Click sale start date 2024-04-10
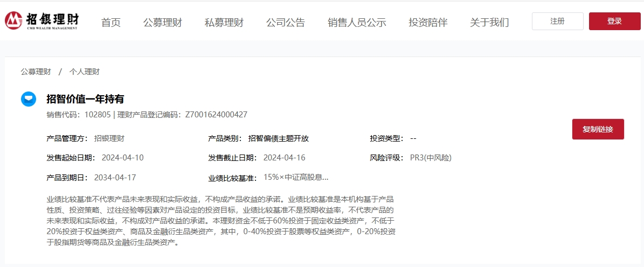The width and height of the screenshot is (644, 267). [x=123, y=158]
